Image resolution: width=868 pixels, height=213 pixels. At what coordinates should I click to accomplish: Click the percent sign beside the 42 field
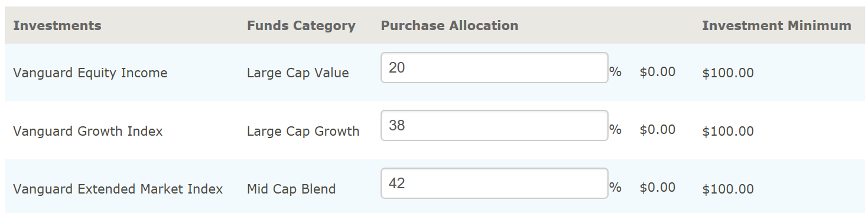pos(616,188)
